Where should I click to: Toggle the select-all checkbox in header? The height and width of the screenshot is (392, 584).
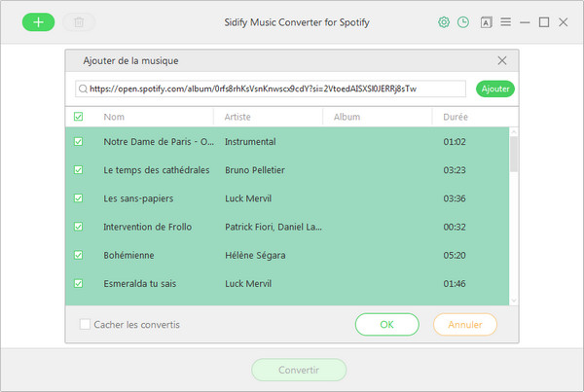coord(79,117)
